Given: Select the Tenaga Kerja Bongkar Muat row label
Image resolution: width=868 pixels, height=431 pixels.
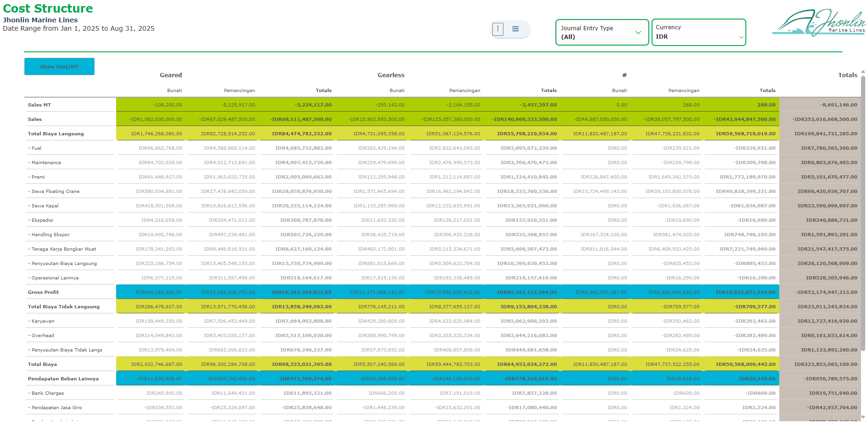Looking at the screenshot, I should pyautogui.click(x=62, y=249).
